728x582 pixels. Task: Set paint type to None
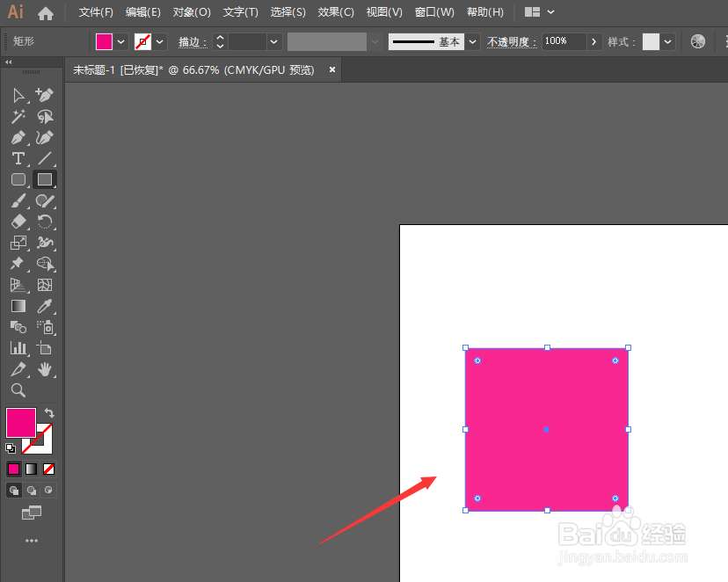(x=48, y=469)
